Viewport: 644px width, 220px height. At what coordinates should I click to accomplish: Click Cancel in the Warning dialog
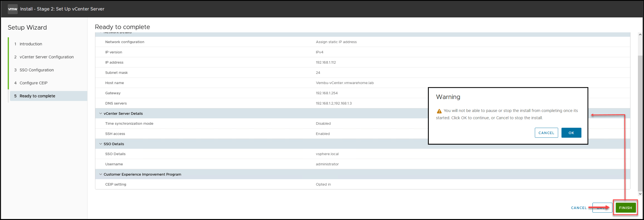(x=546, y=133)
